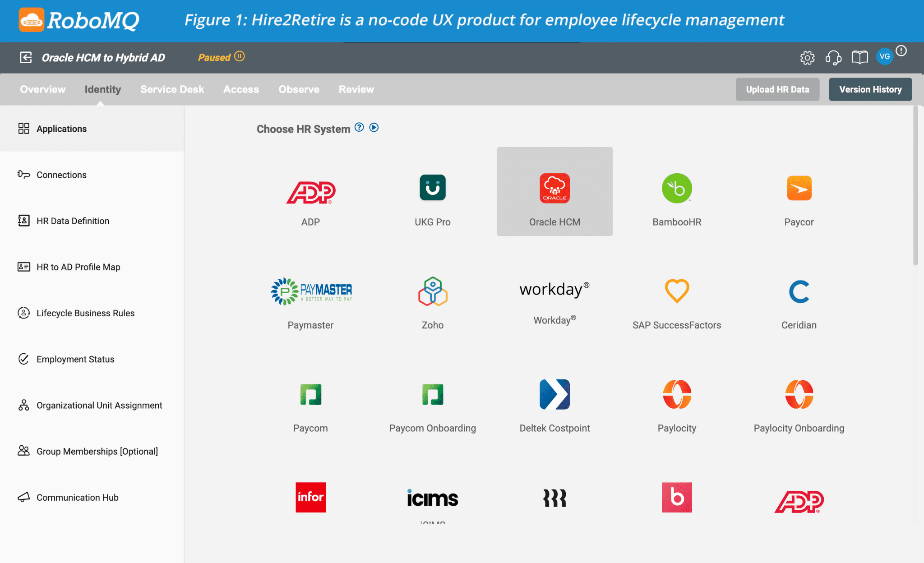Image resolution: width=924 pixels, height=563 pixels.
Task: Select the BambooHR logo
Action: (x=676, y=188)
